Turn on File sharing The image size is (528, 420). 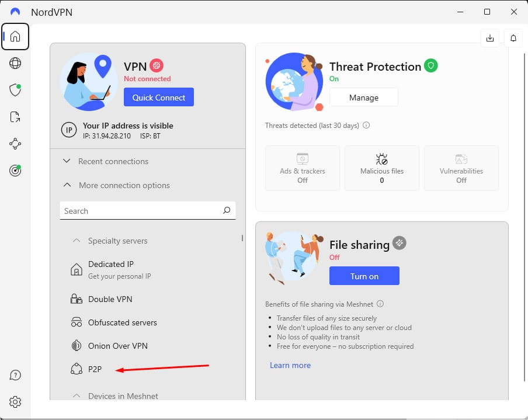[364, 276]
